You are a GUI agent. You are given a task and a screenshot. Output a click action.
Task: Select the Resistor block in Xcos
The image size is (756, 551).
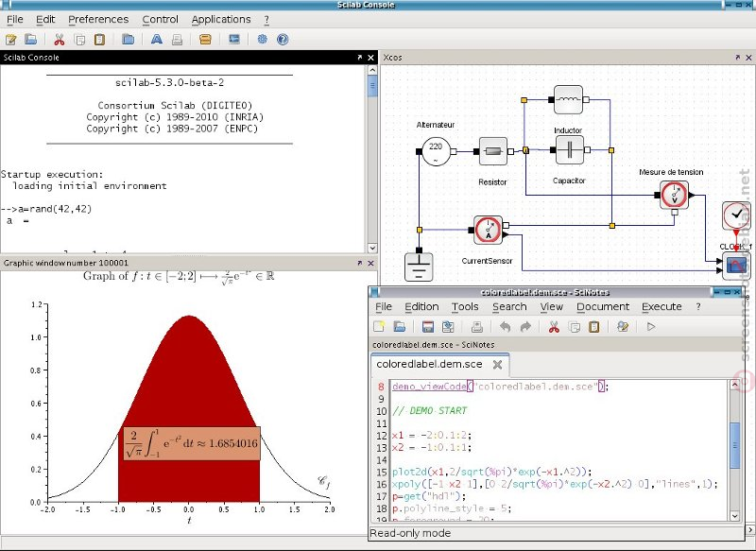[493, 151]
